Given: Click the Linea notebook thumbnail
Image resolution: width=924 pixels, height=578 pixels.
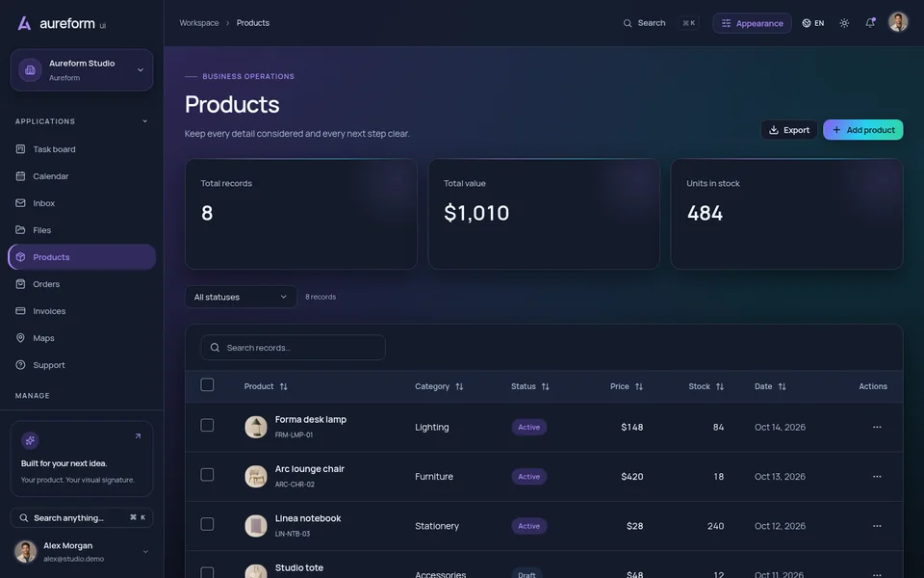Looking at the screenshot, I should coord(256,526).
